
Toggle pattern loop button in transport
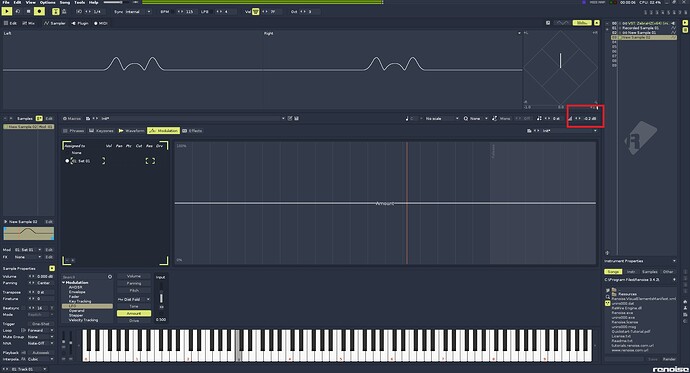pyautogui.click(x=18, y=11)
